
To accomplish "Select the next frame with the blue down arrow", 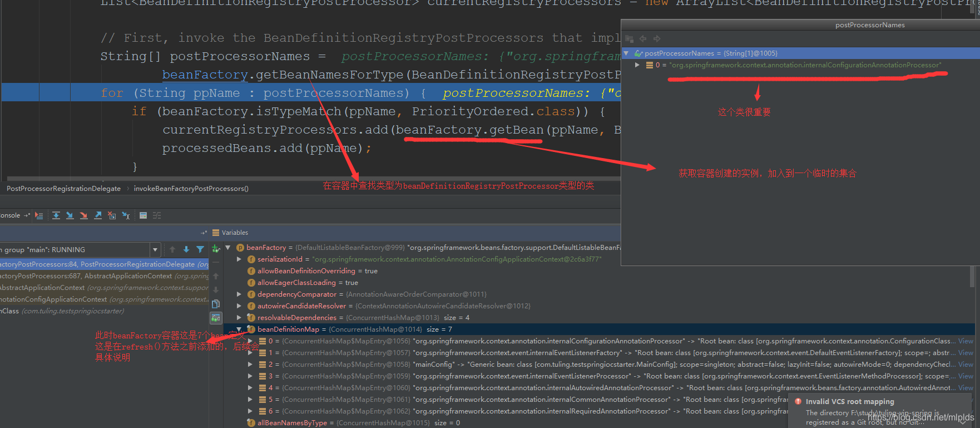I will 186,249.
